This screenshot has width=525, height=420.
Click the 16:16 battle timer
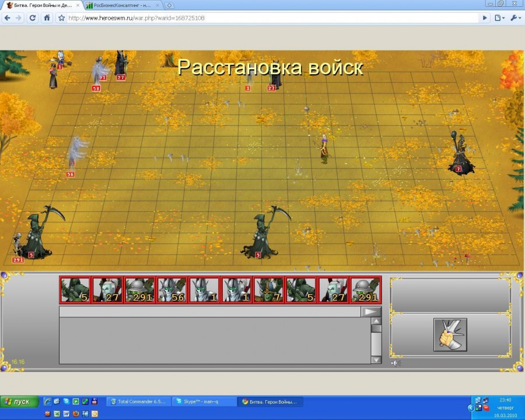pyautogui.click(x=18, y=362)
